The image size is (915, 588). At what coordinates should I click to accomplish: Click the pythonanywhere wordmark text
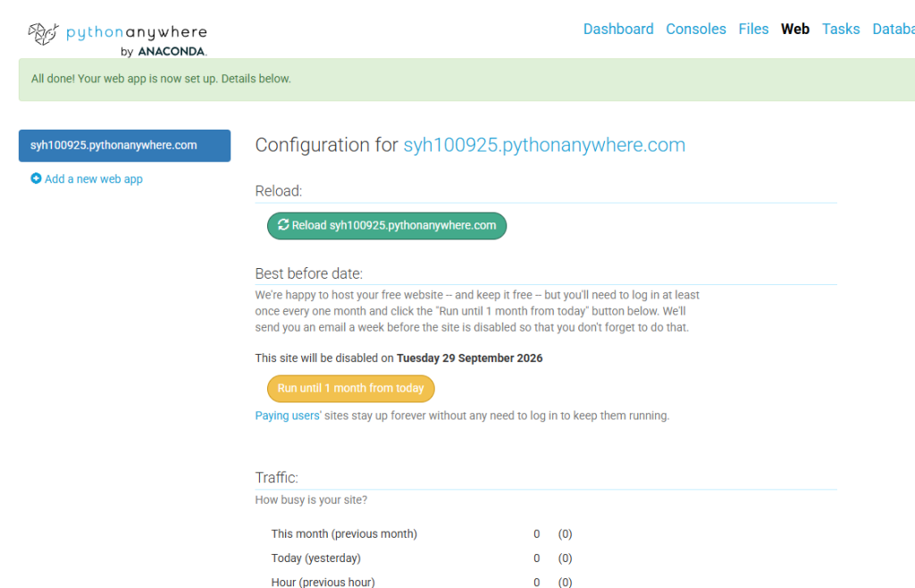click(x=137, y=33)
